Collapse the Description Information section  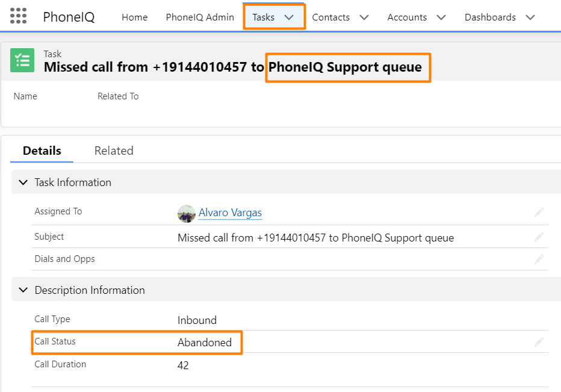23,290
